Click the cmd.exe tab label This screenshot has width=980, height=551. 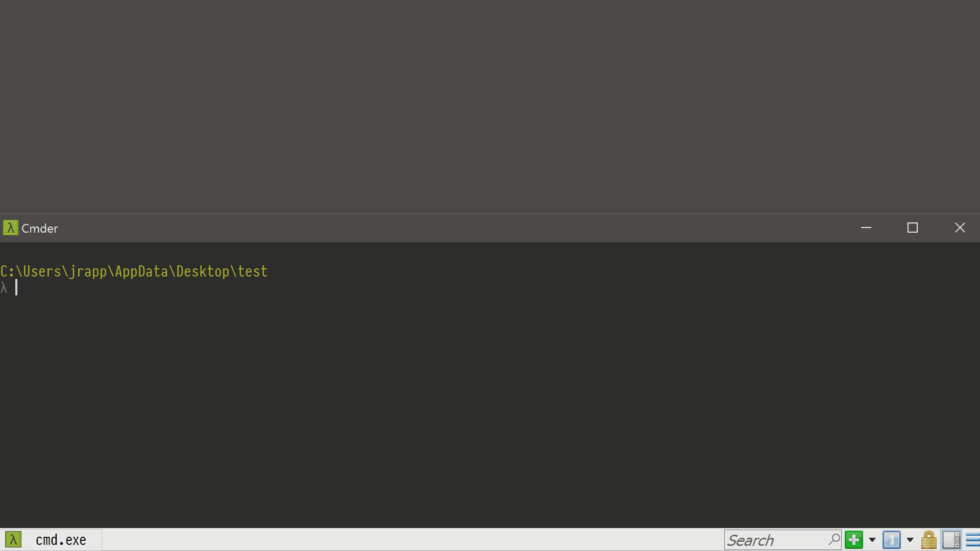61,540
